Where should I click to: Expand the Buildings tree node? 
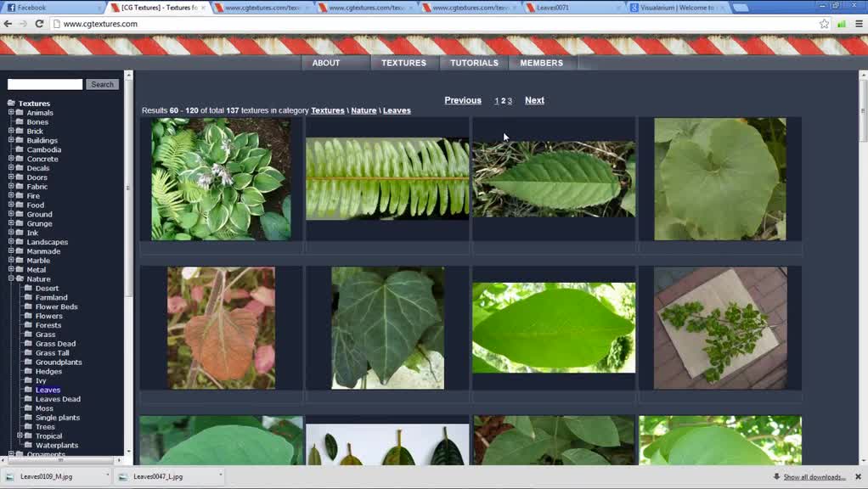(10, 140)
